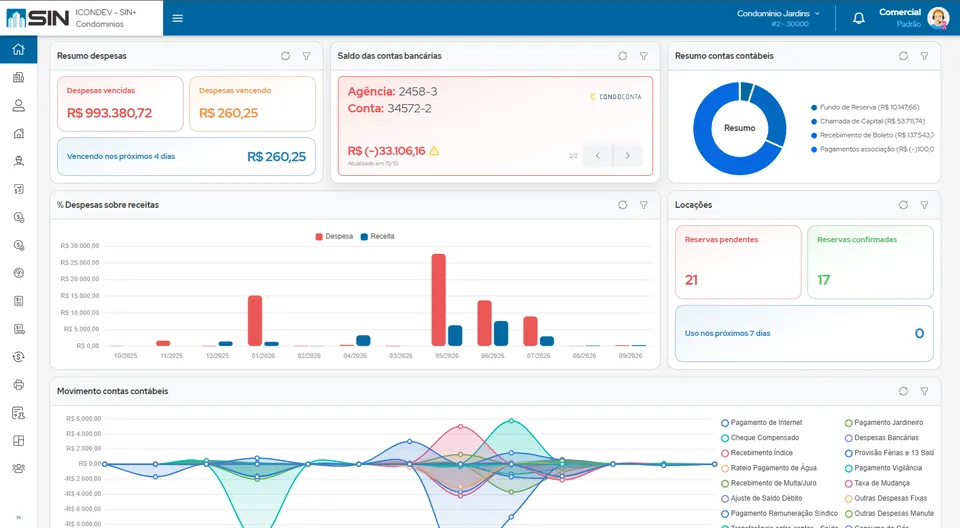Toggle Despesa series in chart legend
960x528 pixels.
click(334, 236)
